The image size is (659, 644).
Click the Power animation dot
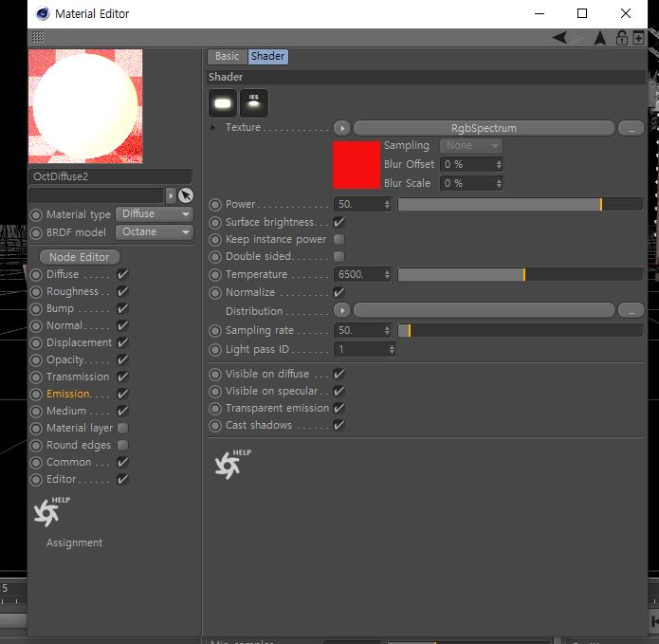point(215,205)
